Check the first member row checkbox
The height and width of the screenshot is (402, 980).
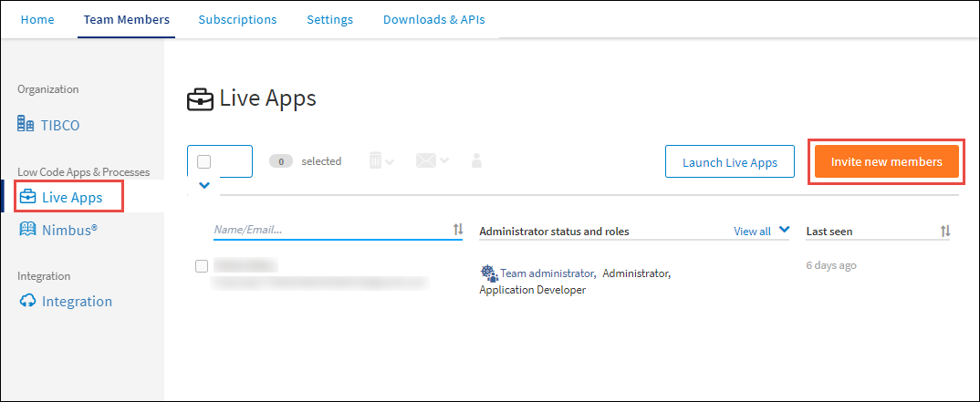click(203, 266)
